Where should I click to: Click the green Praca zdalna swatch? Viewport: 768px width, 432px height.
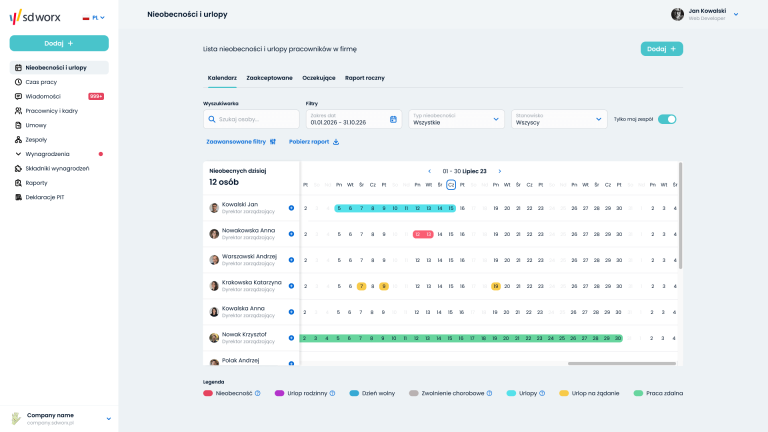tap(638, 393)
